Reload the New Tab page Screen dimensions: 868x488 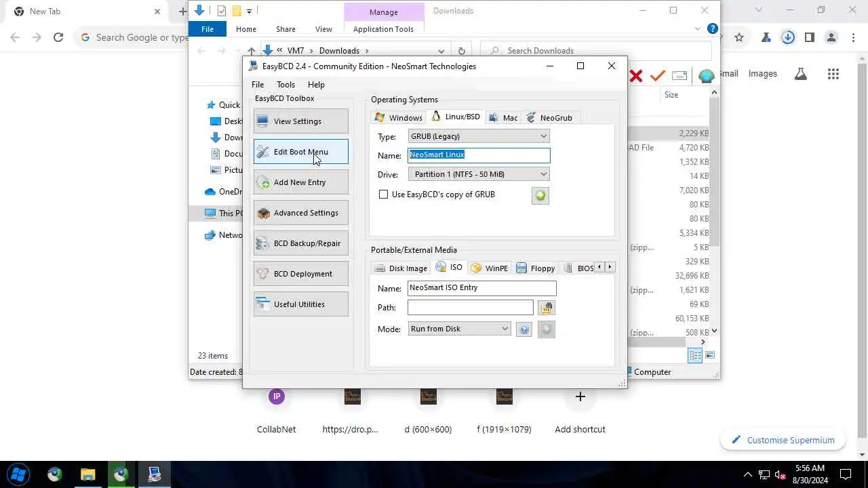point(58,38)
